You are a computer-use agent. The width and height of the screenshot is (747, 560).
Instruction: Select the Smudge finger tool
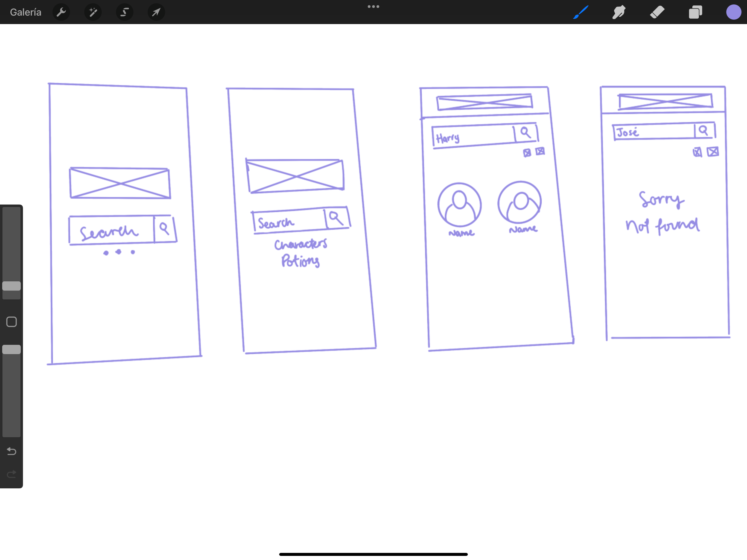[x=619, y=12]
